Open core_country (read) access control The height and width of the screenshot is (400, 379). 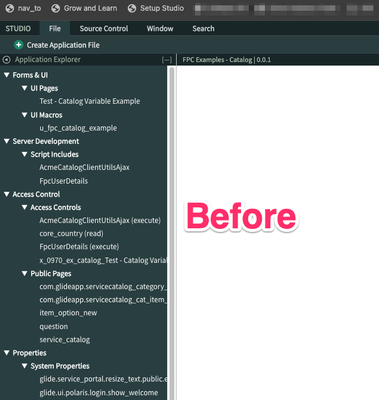(x=71, y=234)
